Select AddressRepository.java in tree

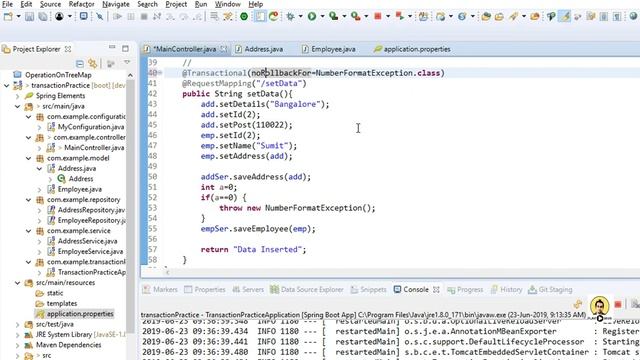point(91,210)
